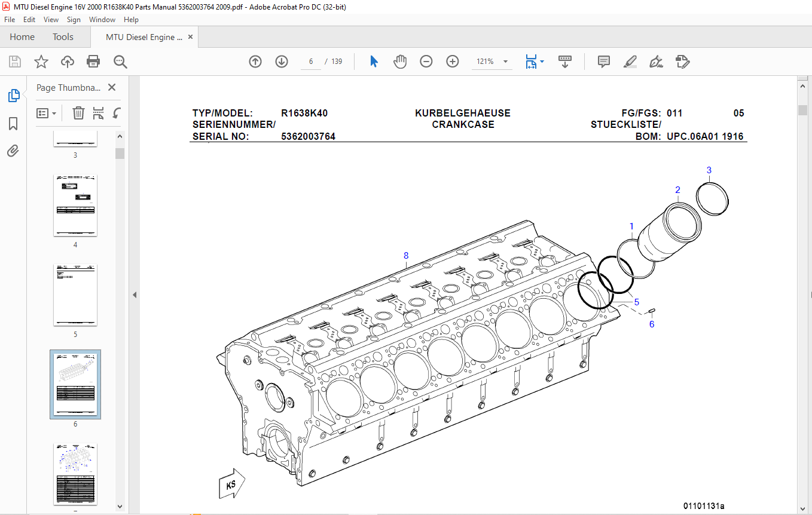812x515 pixels.
Task: Open the File menu
Action: coord(10,20)
